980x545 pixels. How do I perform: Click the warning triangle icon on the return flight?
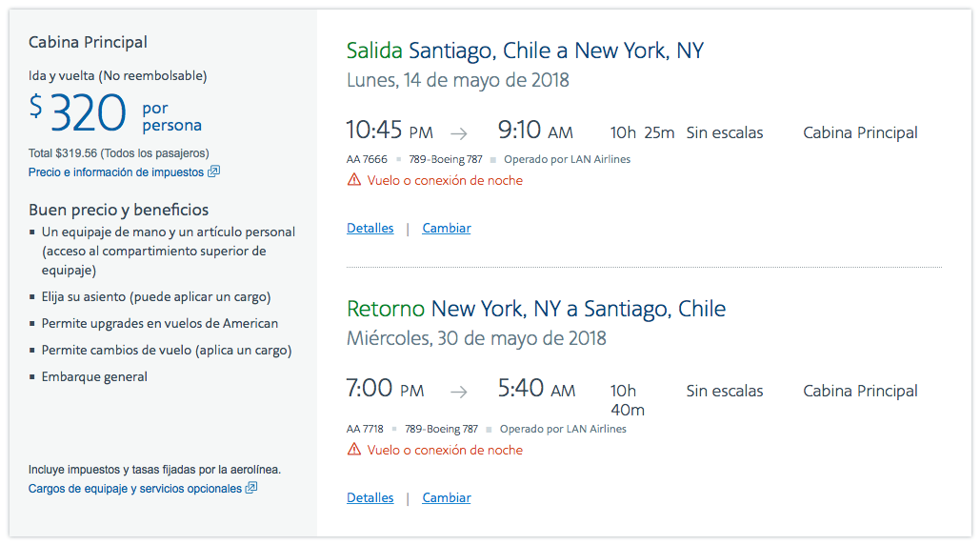click(x=354, y=450)
